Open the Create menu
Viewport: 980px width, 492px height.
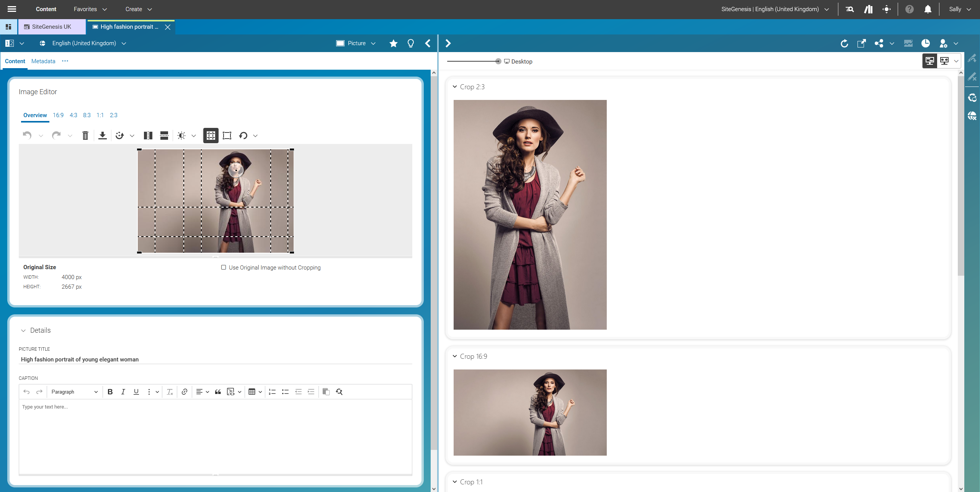tap(138, 9)
